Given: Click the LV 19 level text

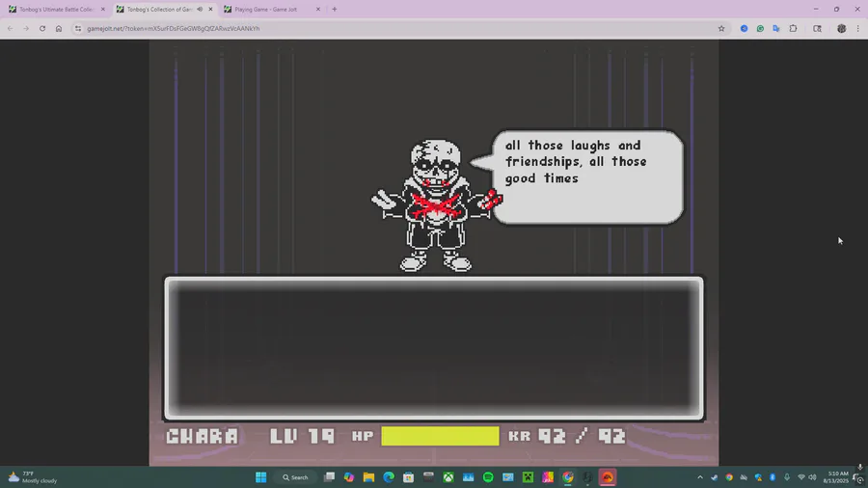Looking at the screenshot, I should coord(302,436).
